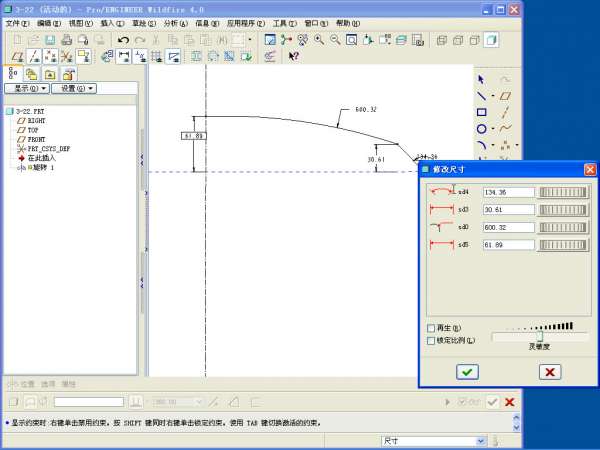
Task: Click the 灵敏度 sensitivity slider
Action: 538,338
